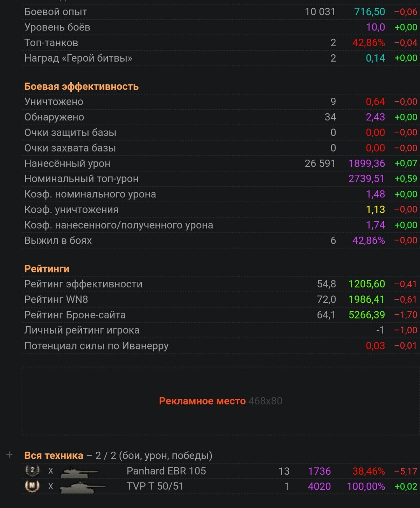Viewport: 420px width, 508px height.
Task: Click the 'Рейтинг Броне-сайта' row label
Action: [x=75, y=315]
